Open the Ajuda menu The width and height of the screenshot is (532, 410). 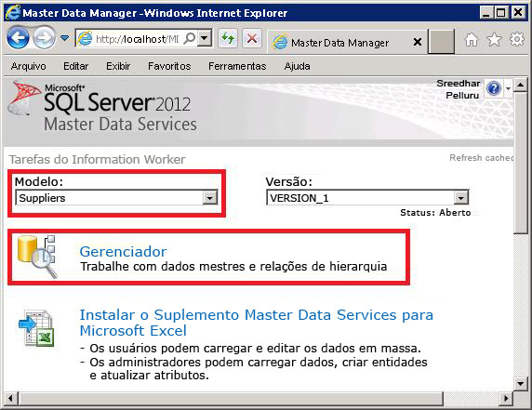point(298,66)
